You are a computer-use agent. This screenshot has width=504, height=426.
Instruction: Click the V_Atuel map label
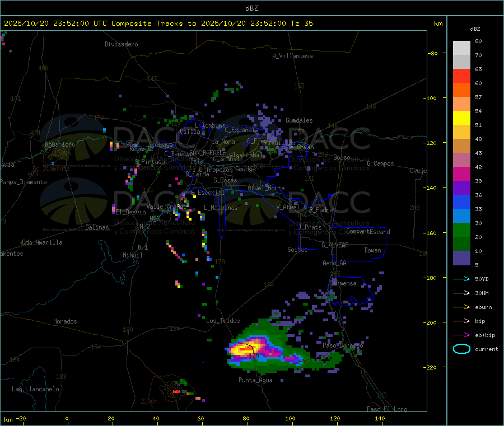pos(288,207)
